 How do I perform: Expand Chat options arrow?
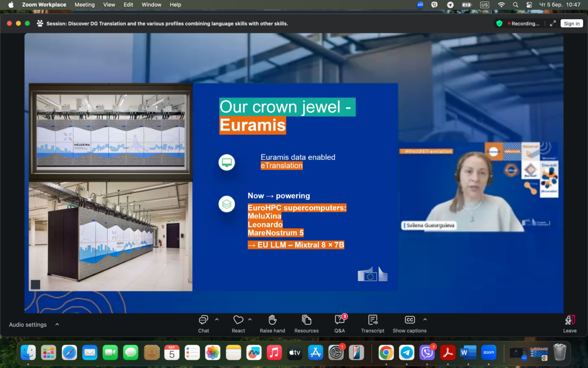(217, 319)
